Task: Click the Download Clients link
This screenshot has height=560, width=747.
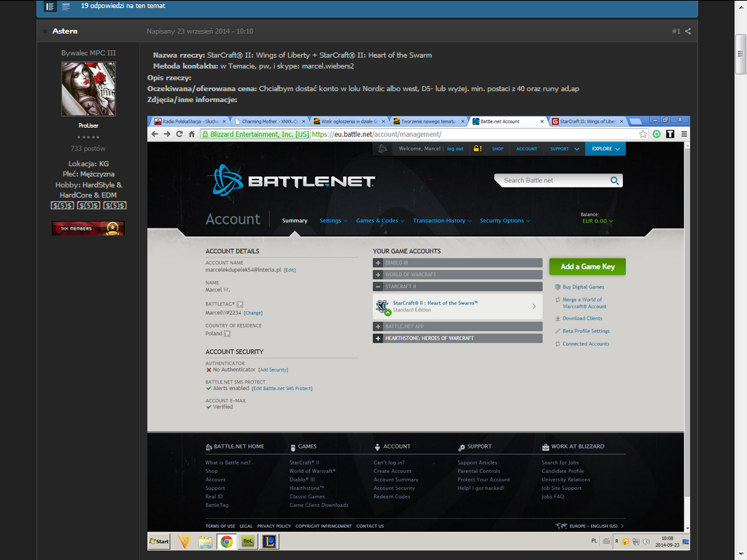Action: [x=582, y=319]
